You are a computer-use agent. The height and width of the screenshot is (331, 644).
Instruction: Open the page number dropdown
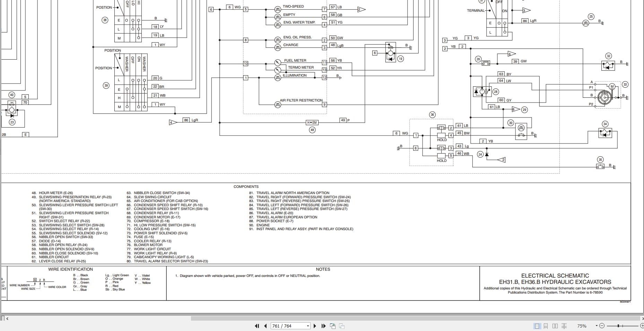pos(308,326)
